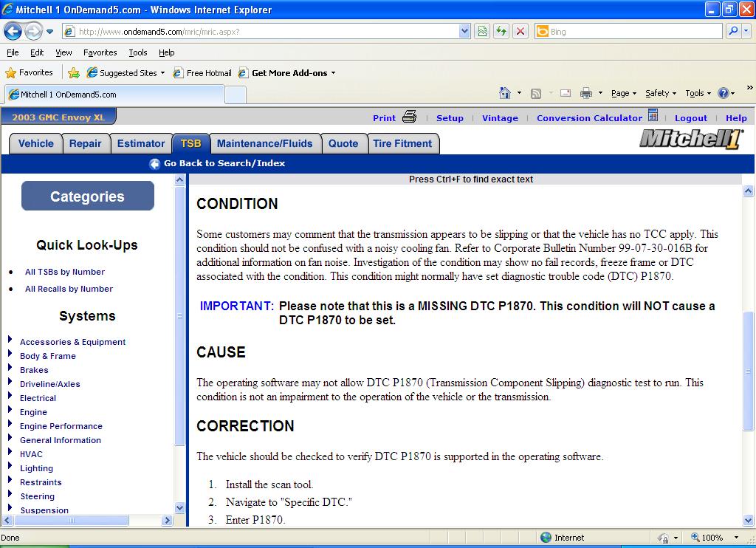
Task: Click the green Refresh arrows icon
Action: click(x=501, y=32)
